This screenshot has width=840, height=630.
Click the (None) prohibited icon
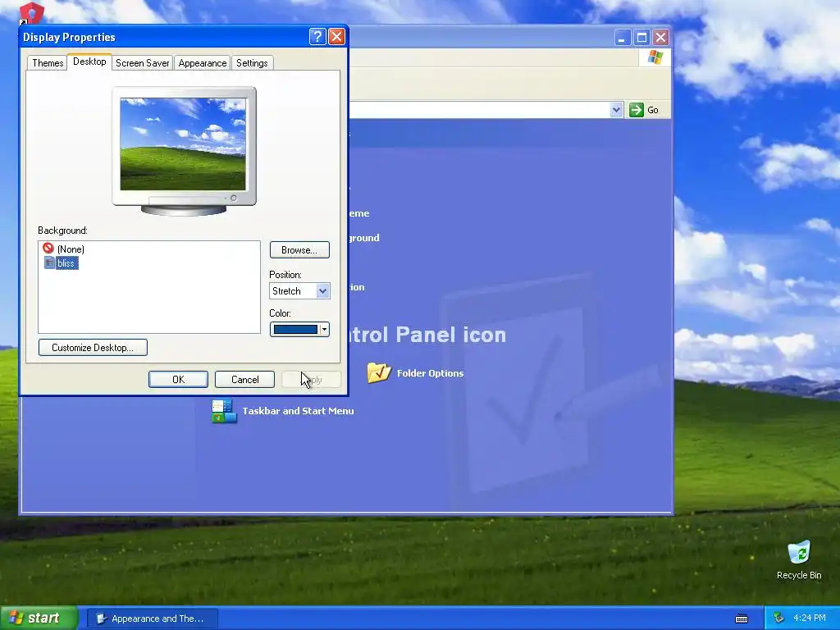coord(48,248)
